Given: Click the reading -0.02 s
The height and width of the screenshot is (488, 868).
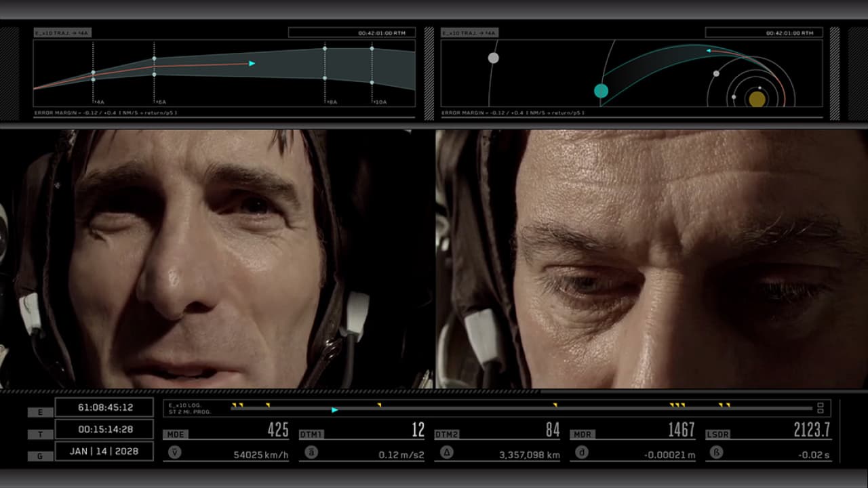Looking at the screenshot, I should click(x=814, y=455).
